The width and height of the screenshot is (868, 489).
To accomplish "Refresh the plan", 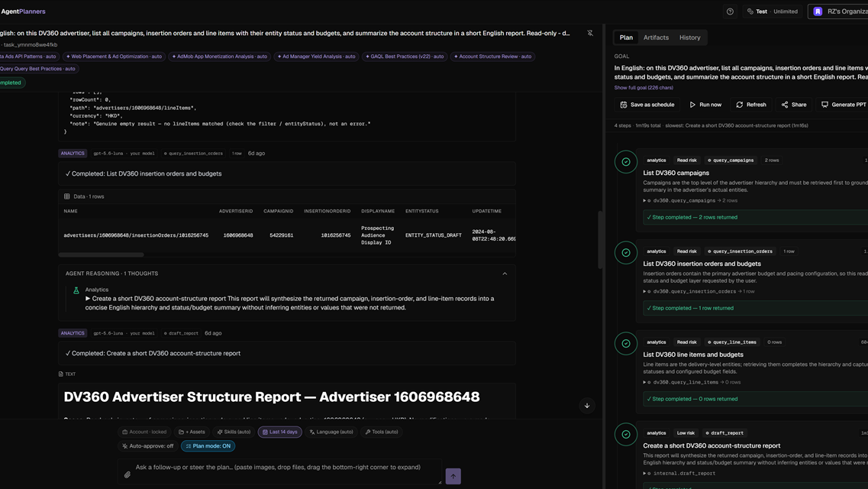I will click(x=751, y=105).
